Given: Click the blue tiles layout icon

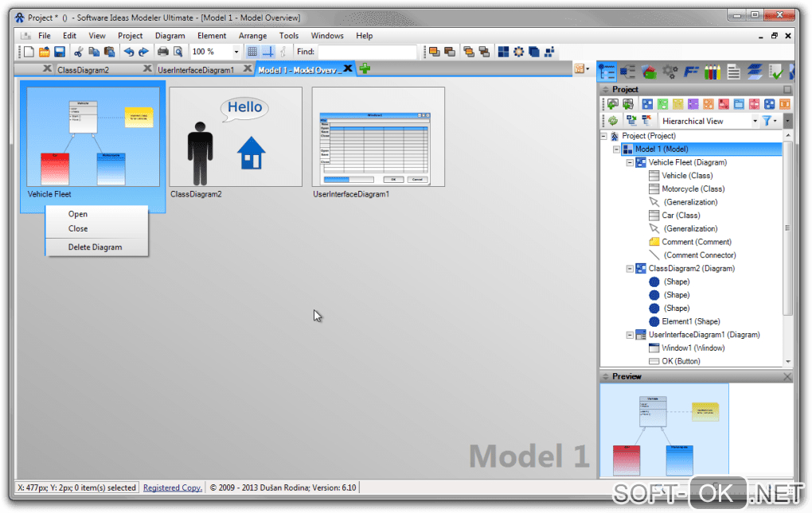Looking at the screenshot, I should 503,52.
